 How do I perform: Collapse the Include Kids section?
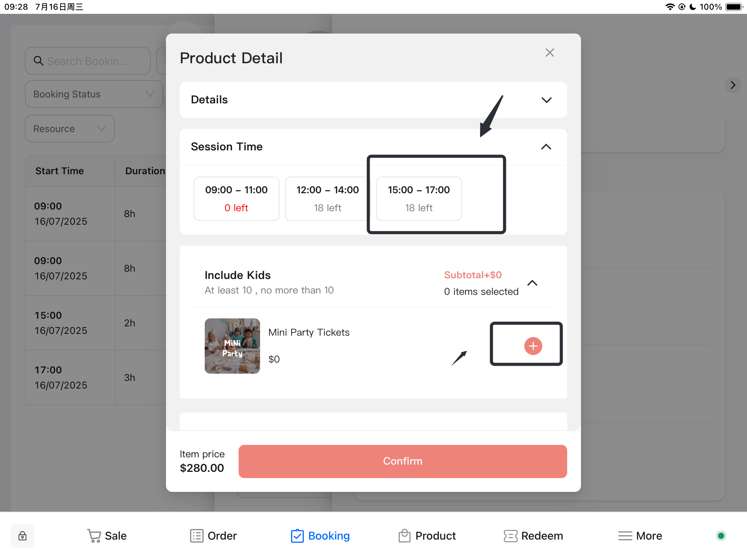[532, 283]
